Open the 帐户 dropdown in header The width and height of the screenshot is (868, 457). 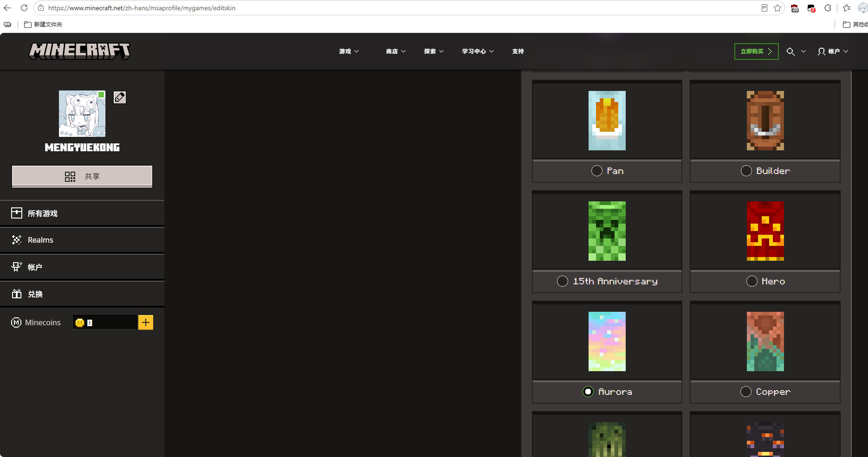tap(833, 51)
